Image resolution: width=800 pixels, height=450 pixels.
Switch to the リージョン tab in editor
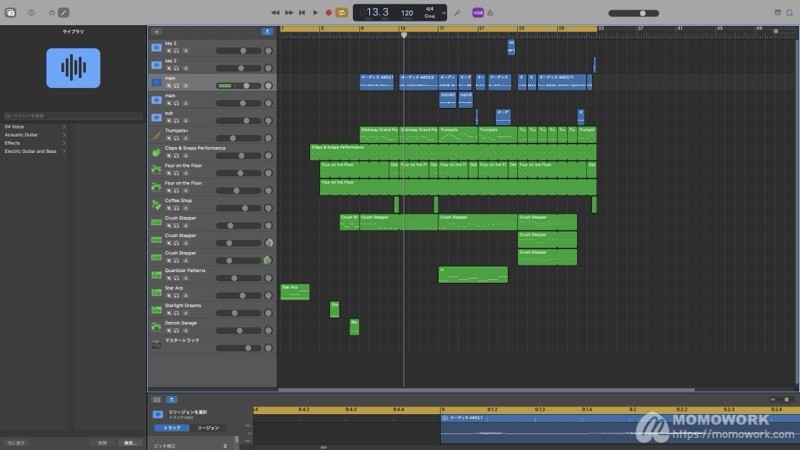[208, 428]
